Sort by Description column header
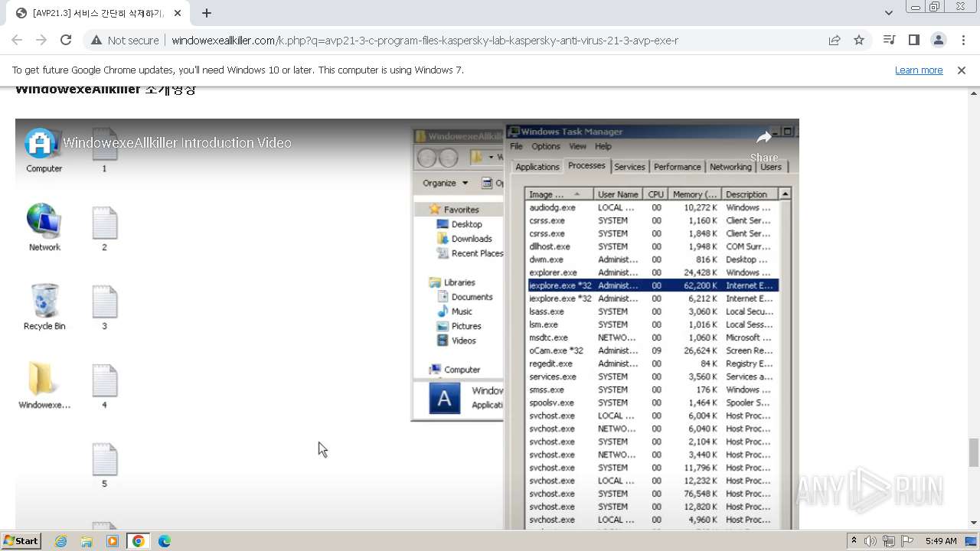Screen dimensions: 980x551 (x=750, y=194)
